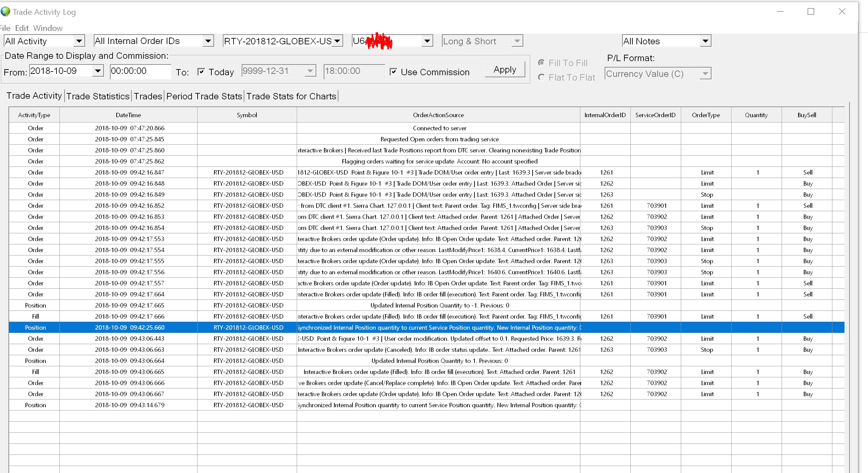Open the Window menu
The width and height of the screenshot is (868, 473).
point(47,28)
